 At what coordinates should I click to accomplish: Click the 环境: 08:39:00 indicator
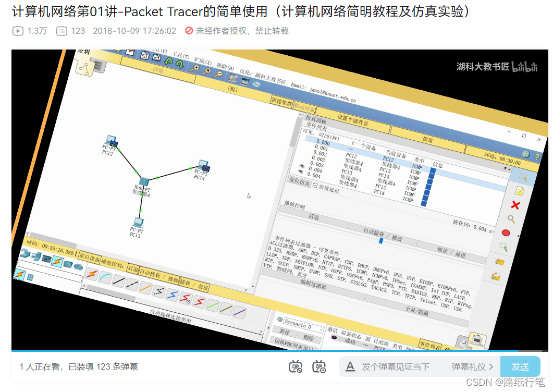502,159
